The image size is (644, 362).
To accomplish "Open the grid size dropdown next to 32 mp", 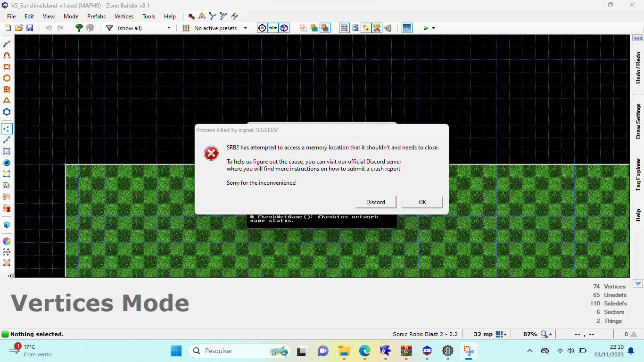I will (501, 334).
